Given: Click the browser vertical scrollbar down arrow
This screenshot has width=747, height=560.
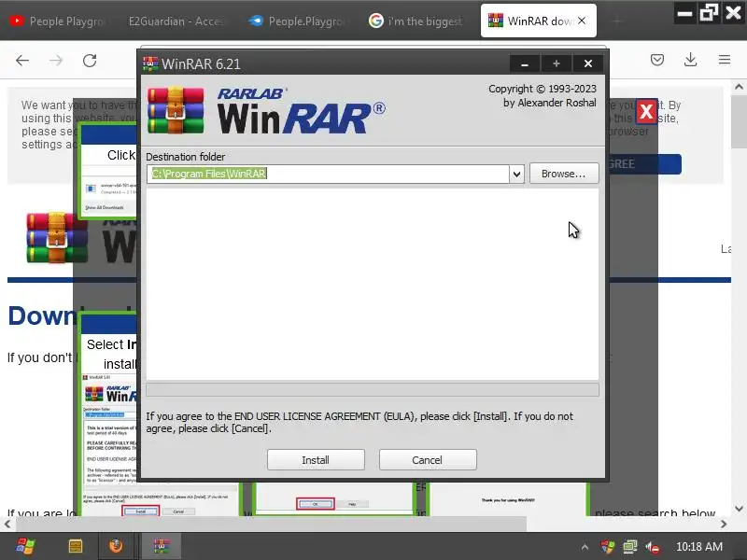Looking at the screenshot, I should coord(739,509).
